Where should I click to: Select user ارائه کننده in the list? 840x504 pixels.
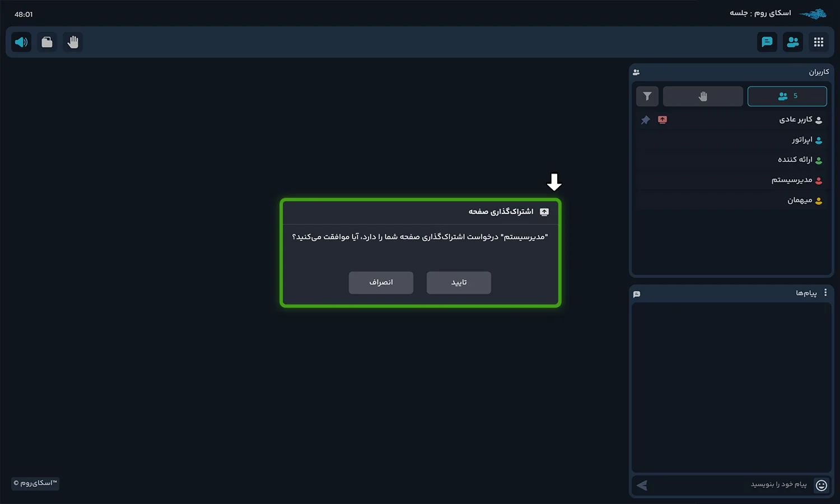pyautogui.click(x=731, y=160)
